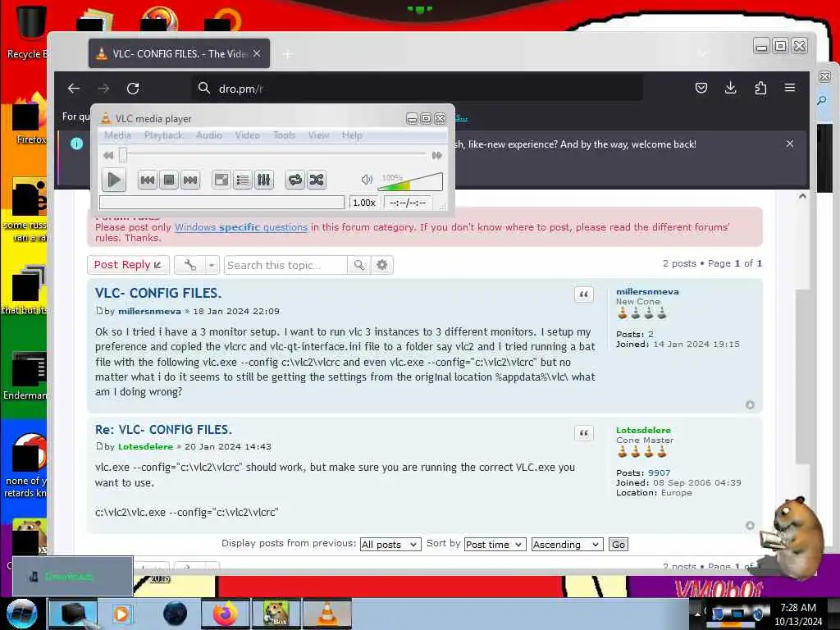Viewport: 840px width, 630px height.
Task: Open VLC Audio menu
Action: tap(209, 135)
